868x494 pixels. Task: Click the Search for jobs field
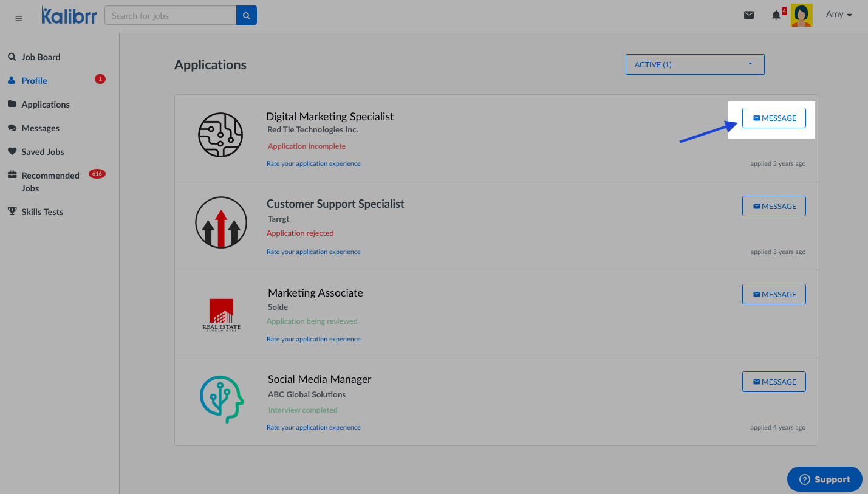click(170, 16)
